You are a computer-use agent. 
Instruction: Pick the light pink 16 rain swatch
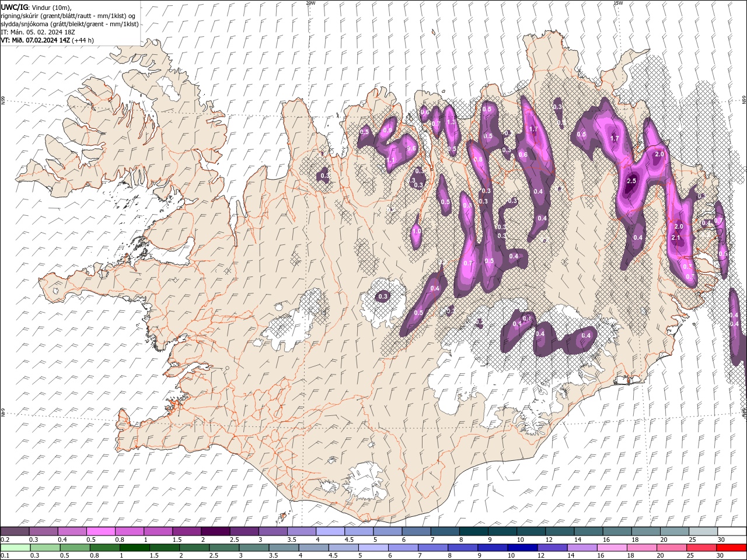[x=613, y=548]
